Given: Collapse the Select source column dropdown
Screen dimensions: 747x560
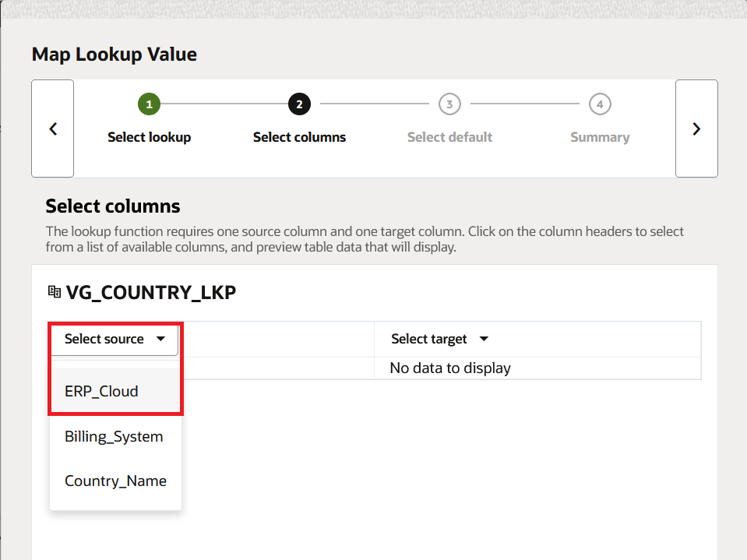Looking at the screenshot, I should [104, 339].
